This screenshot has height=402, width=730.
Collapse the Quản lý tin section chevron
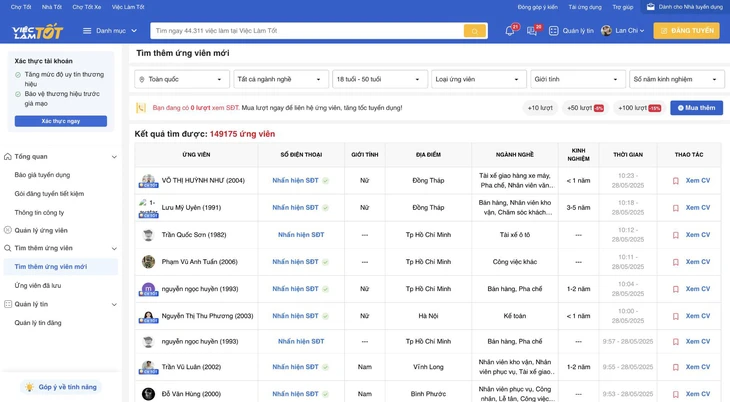pyautogui.click(x=114, y=305)
